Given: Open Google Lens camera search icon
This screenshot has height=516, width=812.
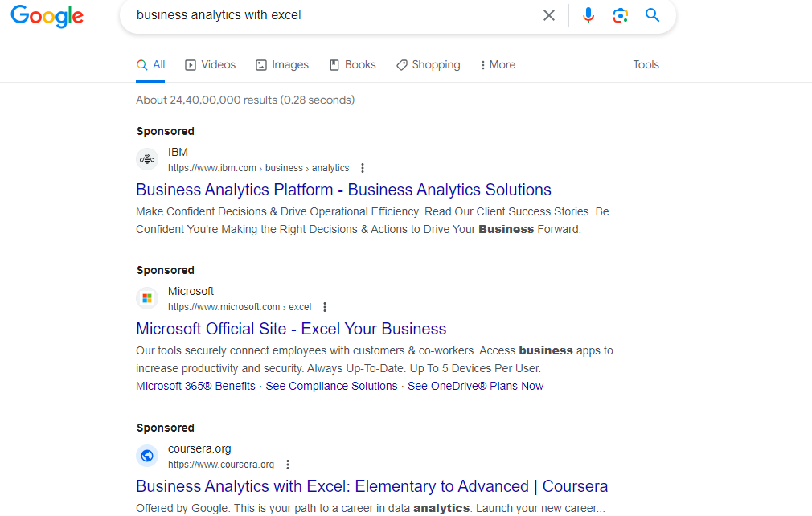Looking at the screenshot, I should (x=621, y=15).
